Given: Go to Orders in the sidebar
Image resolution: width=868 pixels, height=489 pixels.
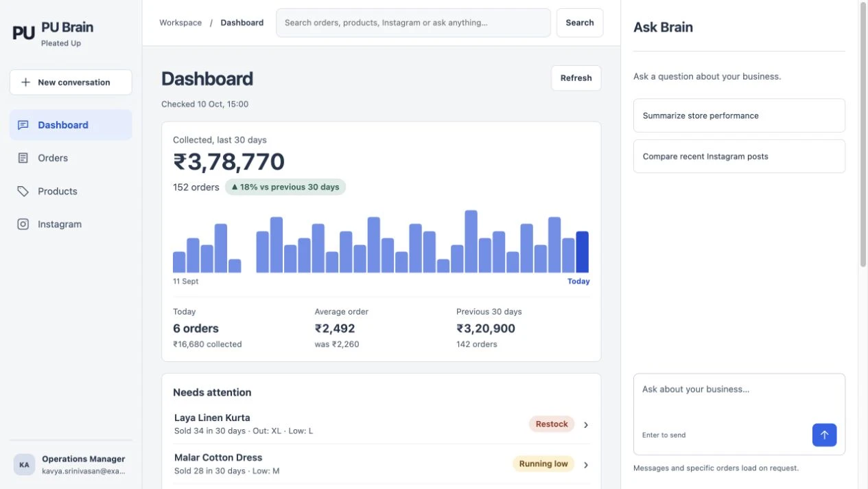Looking at the screenshot, I should (x=71, y=158).
